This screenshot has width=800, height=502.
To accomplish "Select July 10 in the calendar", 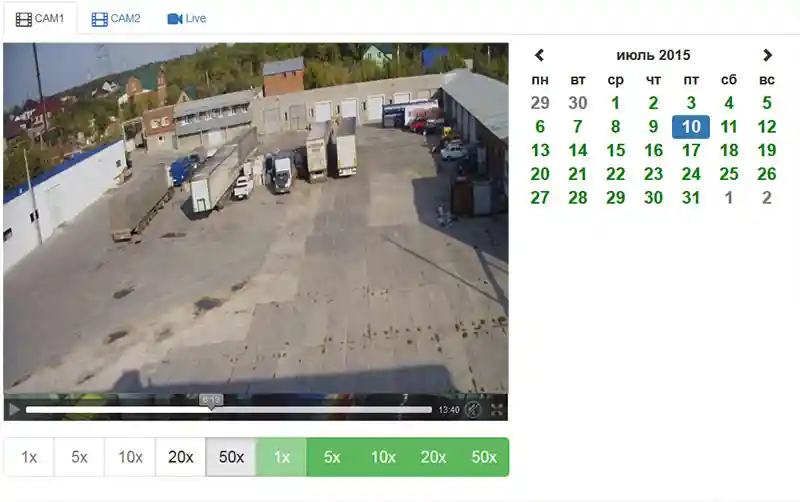I will (x=691, y=127).
